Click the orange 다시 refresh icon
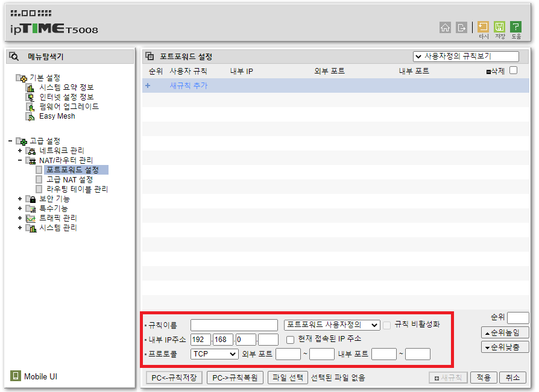The image size is (539, 392). pyautogui.click(x=483, y=26)
